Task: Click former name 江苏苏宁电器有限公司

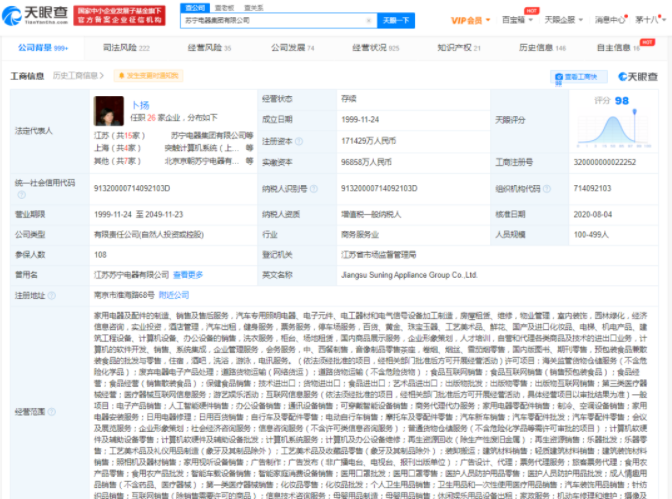Action: click(x=132, y=275)
